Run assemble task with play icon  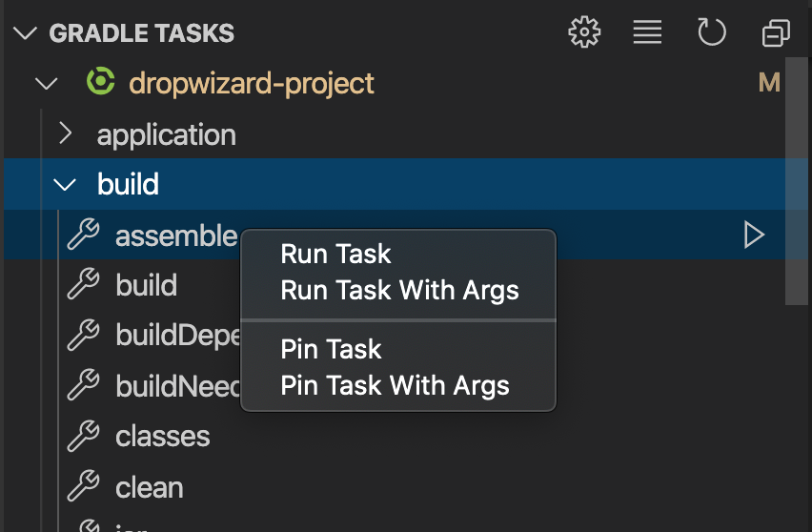(x=754, y=235)
